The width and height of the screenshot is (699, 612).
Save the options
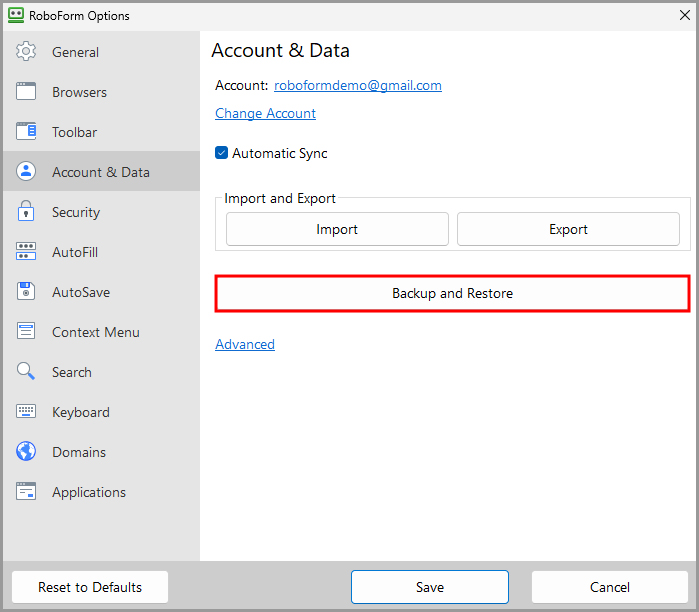430,587
